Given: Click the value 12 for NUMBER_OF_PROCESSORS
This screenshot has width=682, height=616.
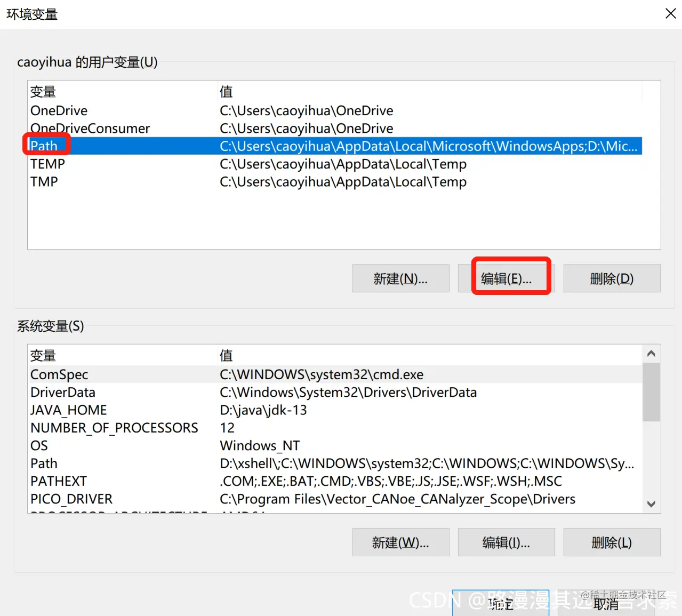Looking at the screenshot, I should (x=227, y=428).
